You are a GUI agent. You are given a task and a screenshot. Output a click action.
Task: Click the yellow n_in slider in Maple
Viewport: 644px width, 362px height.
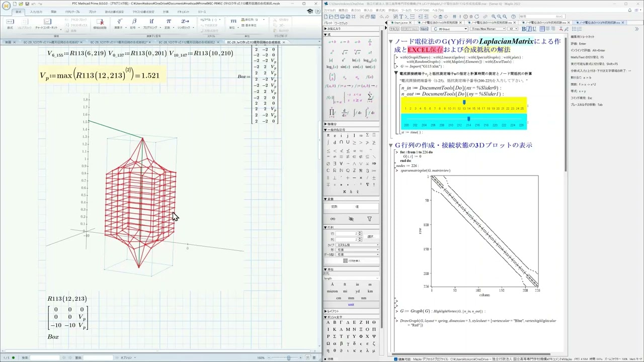[x=464, y=105]
